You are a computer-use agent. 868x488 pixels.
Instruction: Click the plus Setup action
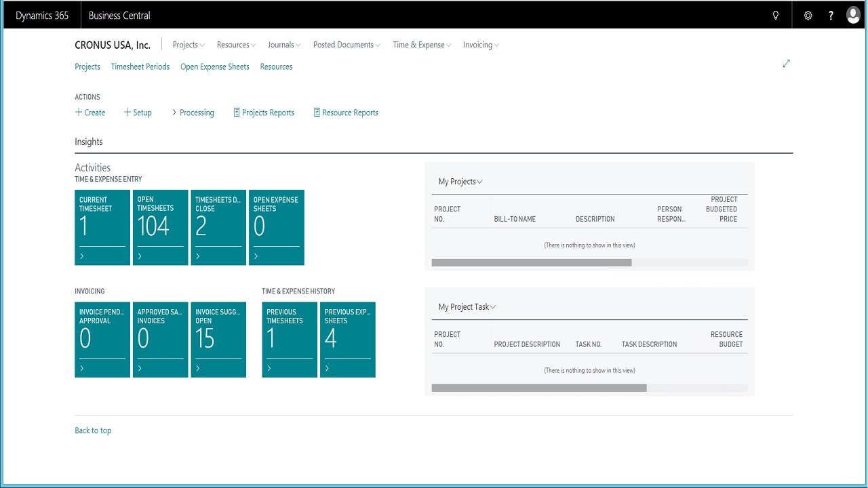coord(138,113)
